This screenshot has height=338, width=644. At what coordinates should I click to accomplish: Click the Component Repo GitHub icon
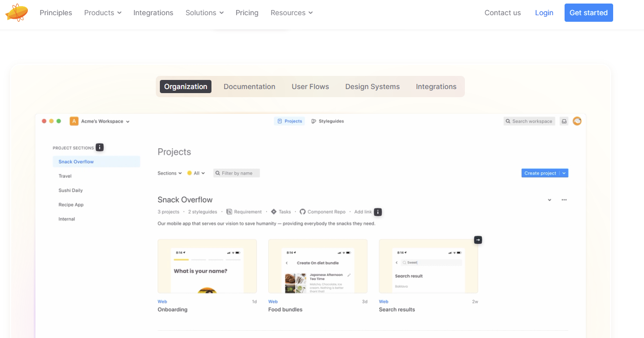303,212
